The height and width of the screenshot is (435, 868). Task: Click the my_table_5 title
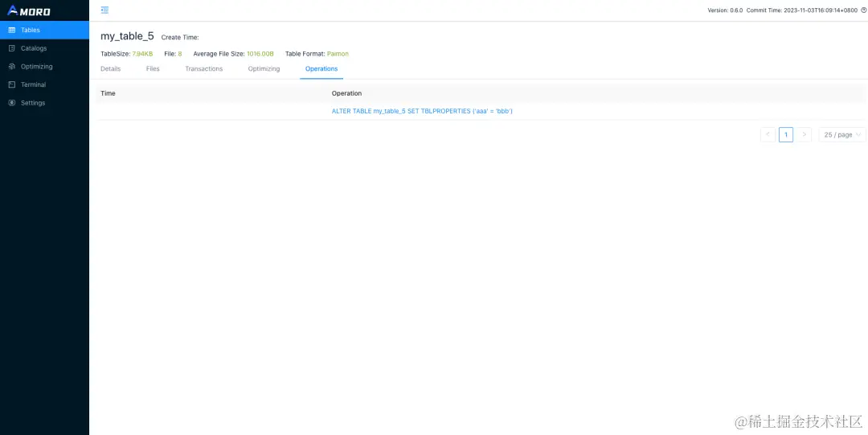pyautogui.click(x=127, y=36)
